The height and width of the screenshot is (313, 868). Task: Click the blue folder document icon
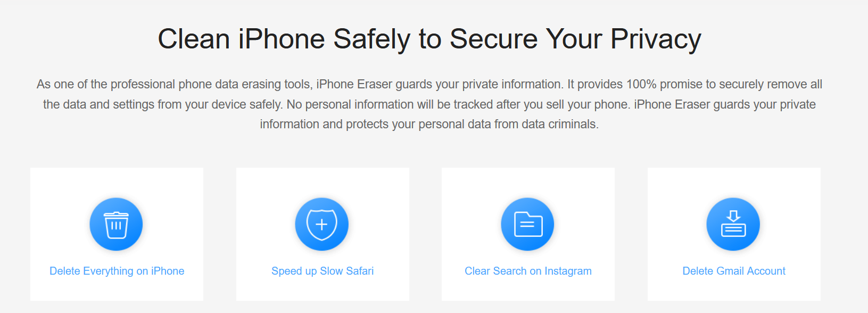click(x=527, y=224)
